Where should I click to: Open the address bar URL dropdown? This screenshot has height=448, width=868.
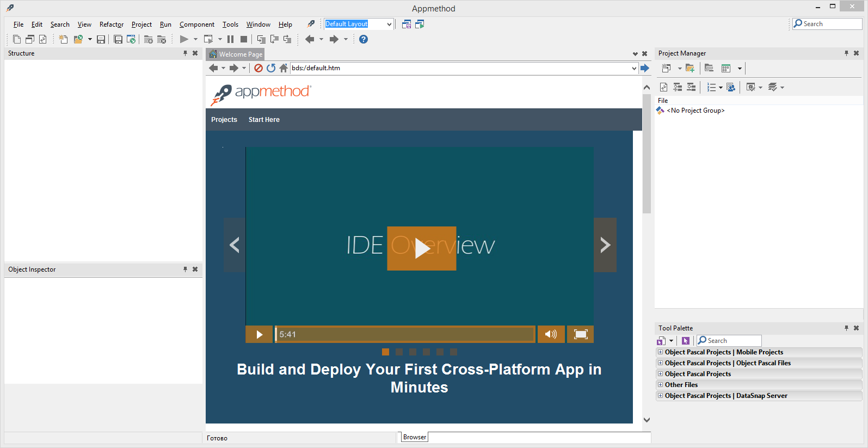point(634,68)
